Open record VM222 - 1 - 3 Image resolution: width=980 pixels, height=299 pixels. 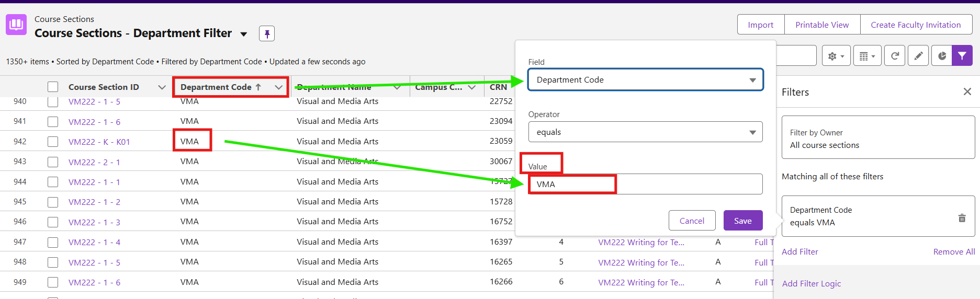pyautogui.click(x=94, y=222)
